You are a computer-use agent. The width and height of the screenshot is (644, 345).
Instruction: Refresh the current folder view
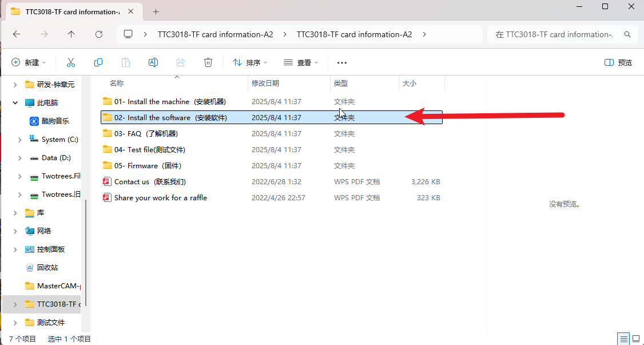coord(99,34)
